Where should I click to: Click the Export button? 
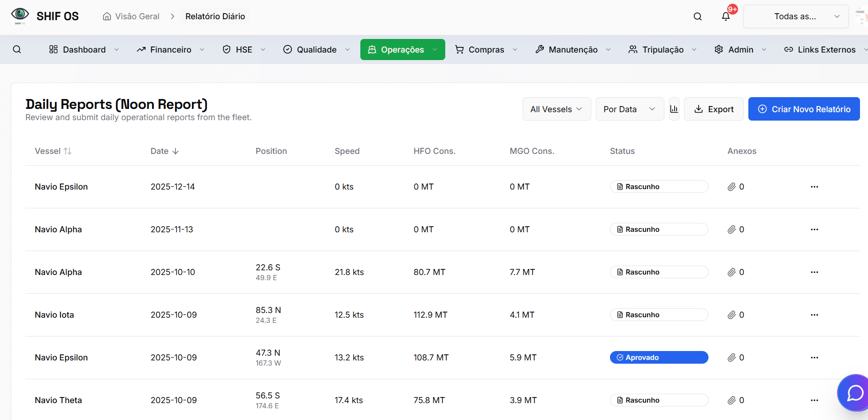click(713, 109)
